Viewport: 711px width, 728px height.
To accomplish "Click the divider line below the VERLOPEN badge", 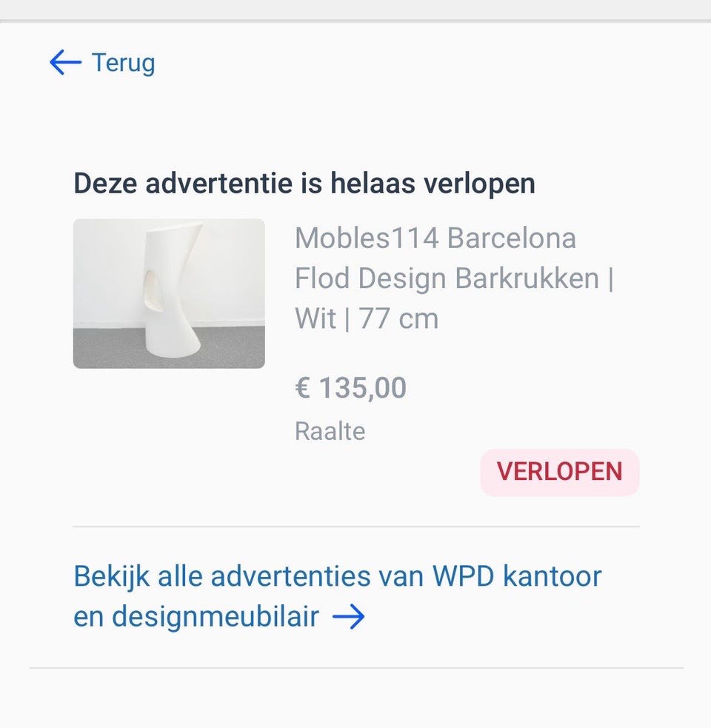I will pyautogui.click(x=355, y=527).
